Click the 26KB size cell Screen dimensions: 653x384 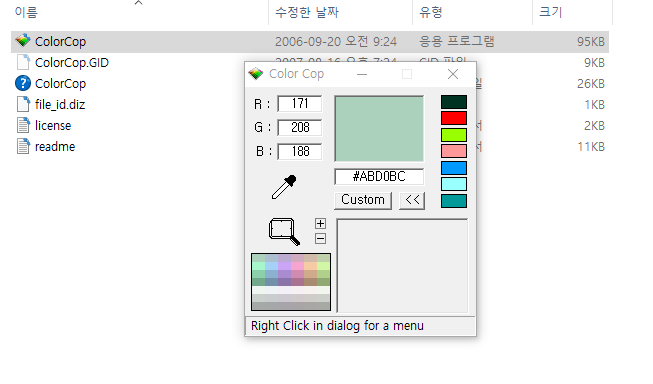tap(591, 84)
